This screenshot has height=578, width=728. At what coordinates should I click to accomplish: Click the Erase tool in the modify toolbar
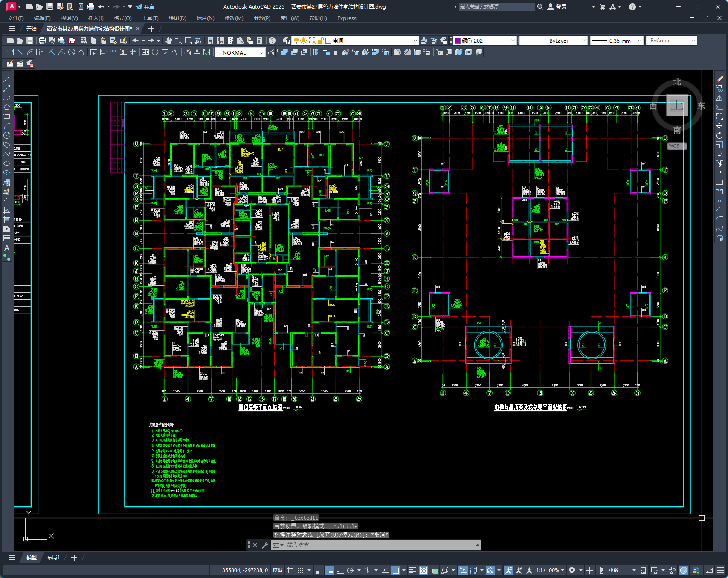point(719,79)
